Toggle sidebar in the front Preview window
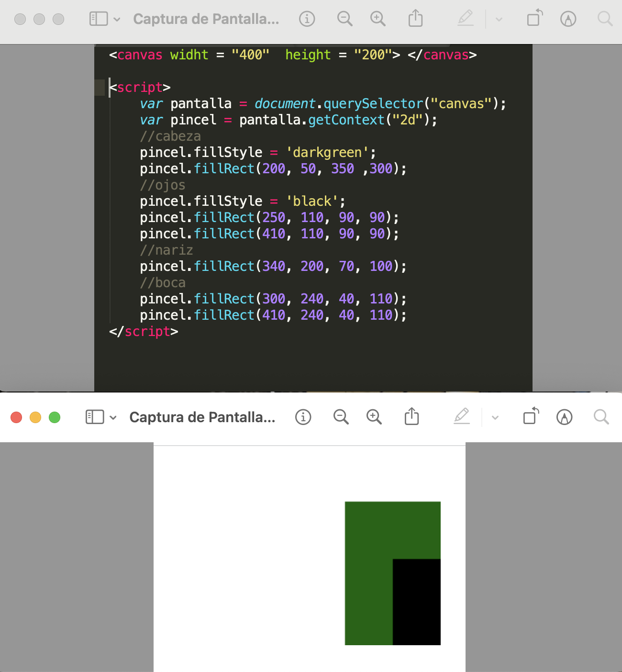 pyautogui.click(x=95, y=417)
